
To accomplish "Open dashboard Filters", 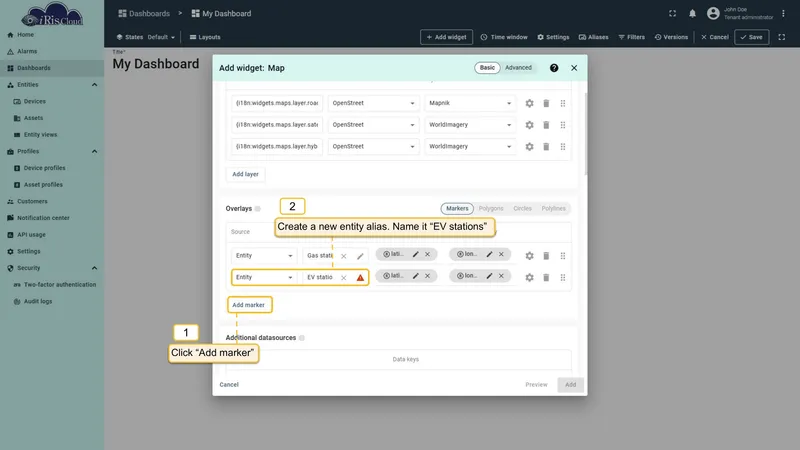I will [x=632, y=37].
